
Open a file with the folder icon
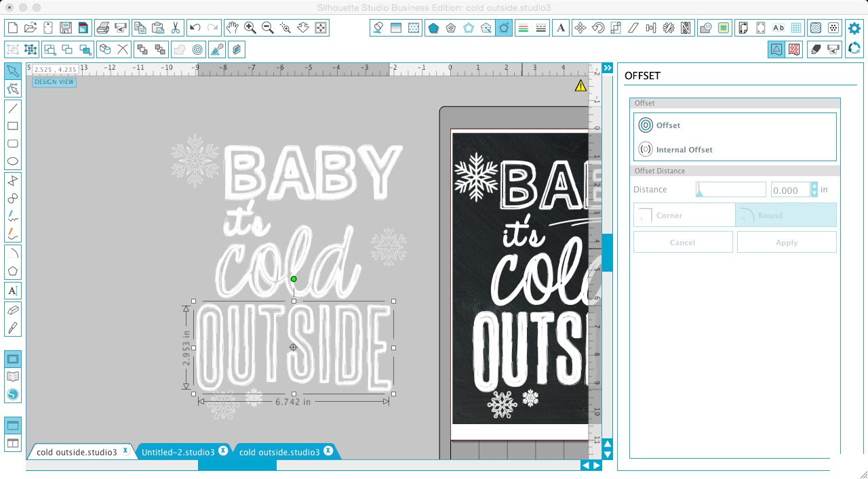pyautogui.click(x=30, y=28)
